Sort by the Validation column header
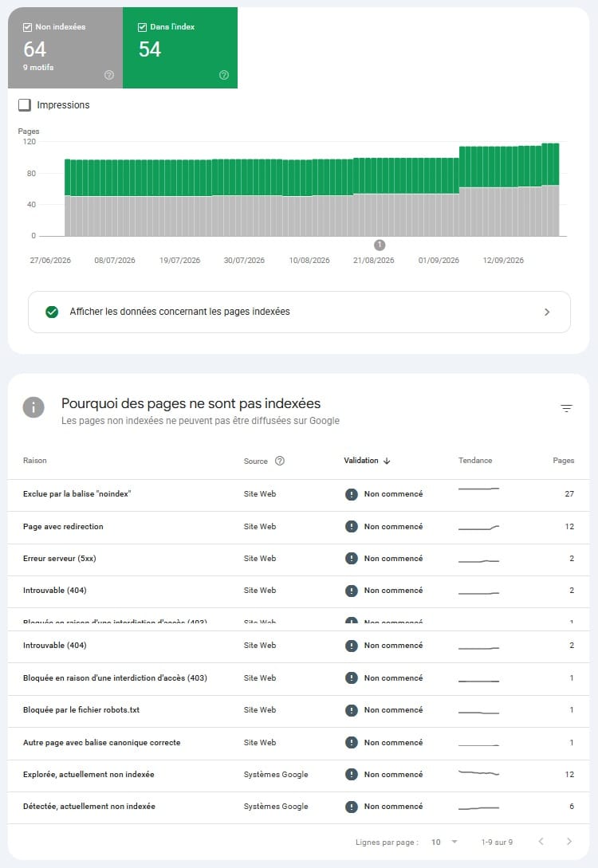 click(x=361, y=461)
